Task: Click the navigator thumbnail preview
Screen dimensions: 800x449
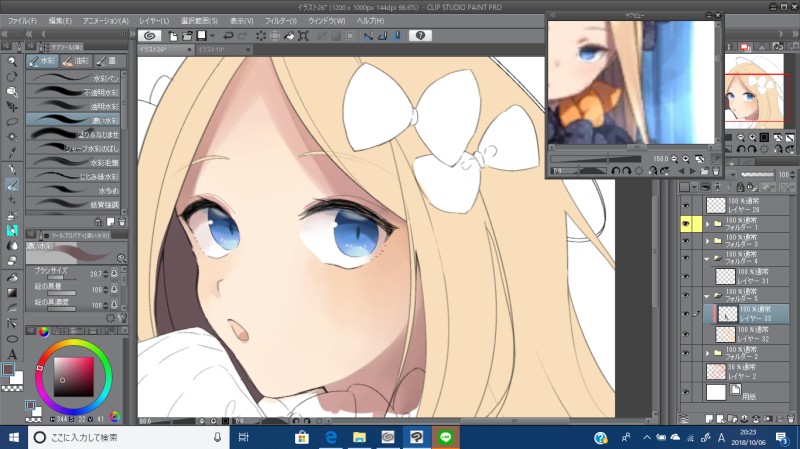Action: 754,91
